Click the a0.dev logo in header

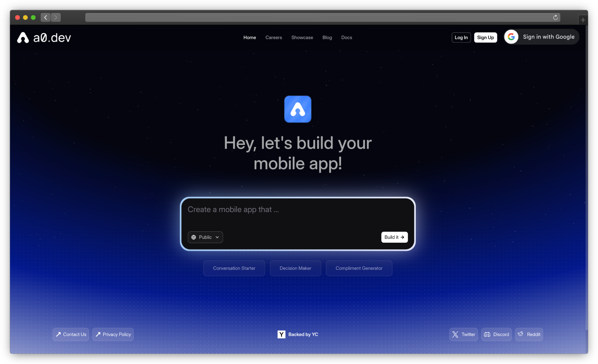coord(44,38)
